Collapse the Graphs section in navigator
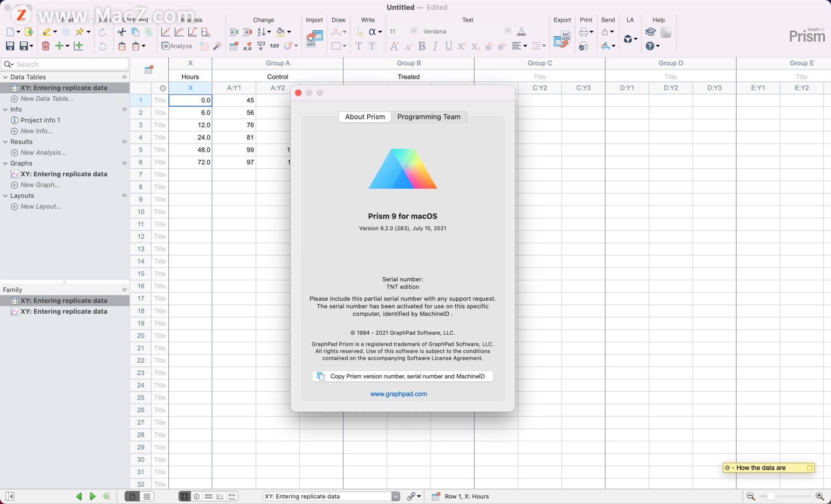Image resolution: width=831 pixels, height=504 pixels. (5, 163)
